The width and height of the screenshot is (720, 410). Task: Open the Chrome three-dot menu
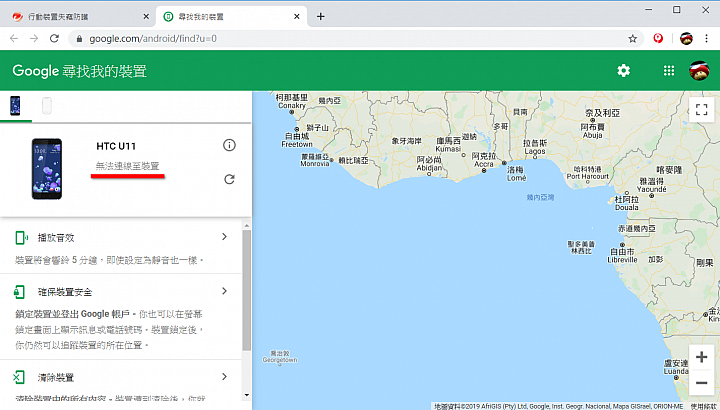706,39
